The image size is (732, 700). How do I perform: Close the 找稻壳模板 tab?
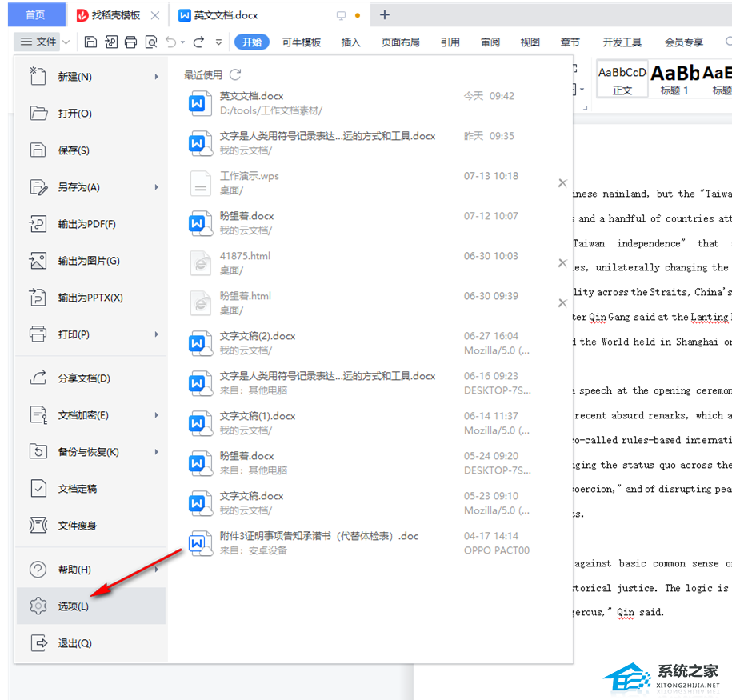coord(155,15)
